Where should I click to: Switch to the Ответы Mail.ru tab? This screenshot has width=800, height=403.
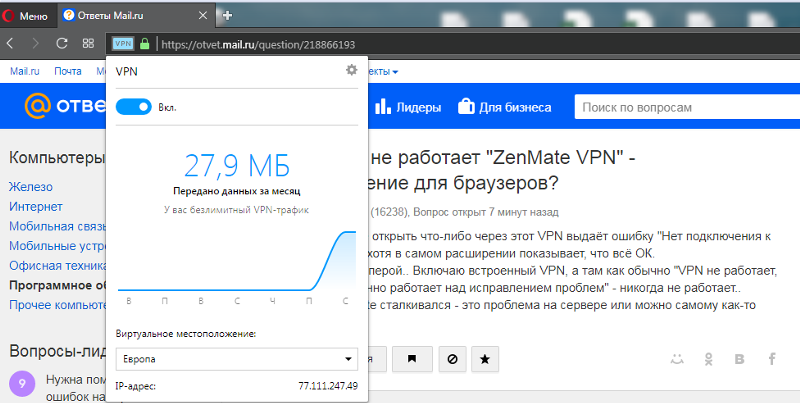tap(135, 16)
